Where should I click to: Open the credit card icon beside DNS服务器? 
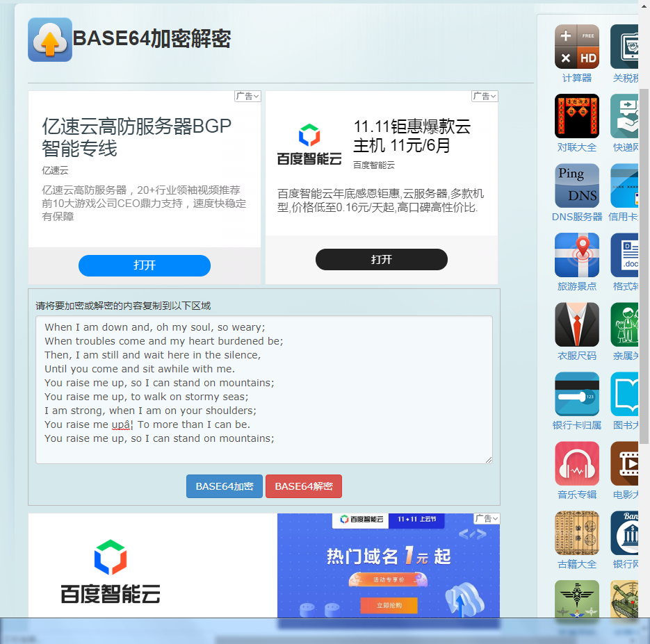tap(624, 185)
